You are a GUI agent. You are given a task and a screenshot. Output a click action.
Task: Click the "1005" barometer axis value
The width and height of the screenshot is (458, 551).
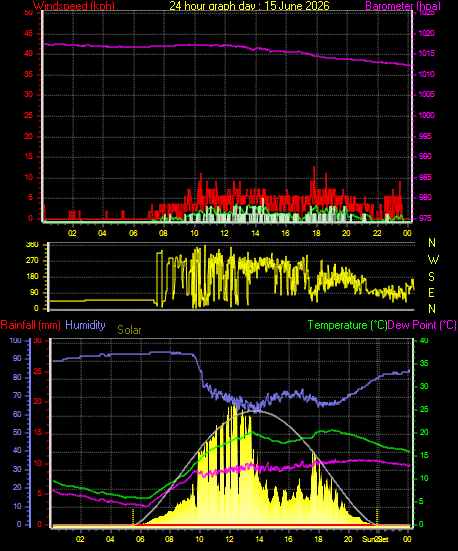point(426,94)
